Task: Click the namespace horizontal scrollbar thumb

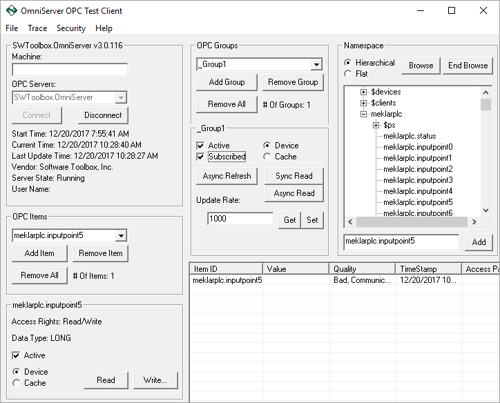Action: point(412,222)
